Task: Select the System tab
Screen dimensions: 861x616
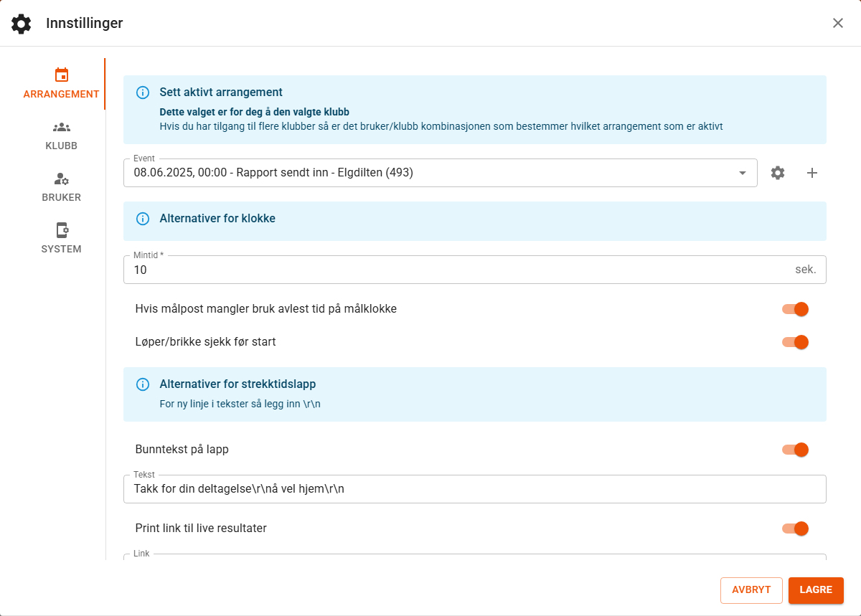Action: click(x=61, y=239)
